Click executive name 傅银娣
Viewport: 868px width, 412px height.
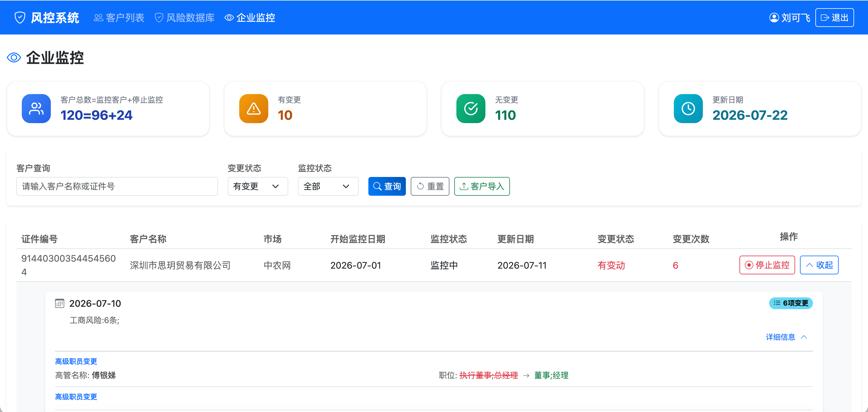pyautogui.click(x=103, y=375)
